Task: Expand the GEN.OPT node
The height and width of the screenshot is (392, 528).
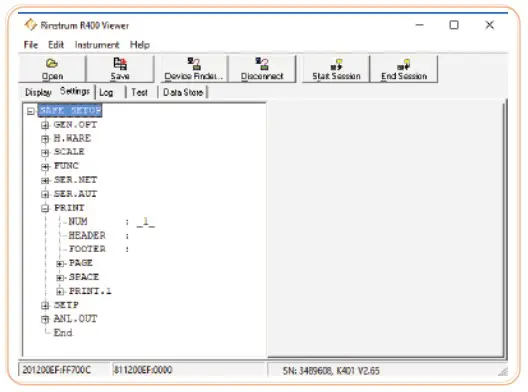Action: click(x=45, y=125)
